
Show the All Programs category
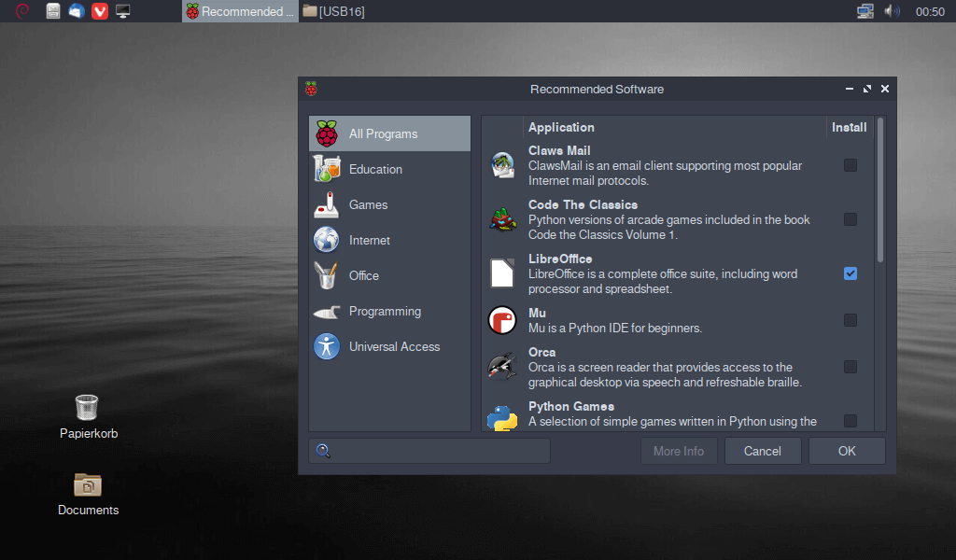[x=389, y=133]
